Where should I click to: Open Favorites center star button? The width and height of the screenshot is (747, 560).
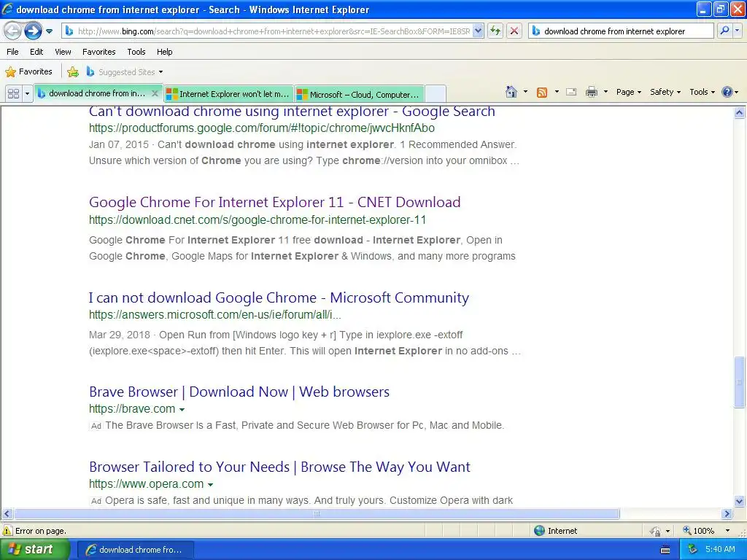[x=28, y=72]
